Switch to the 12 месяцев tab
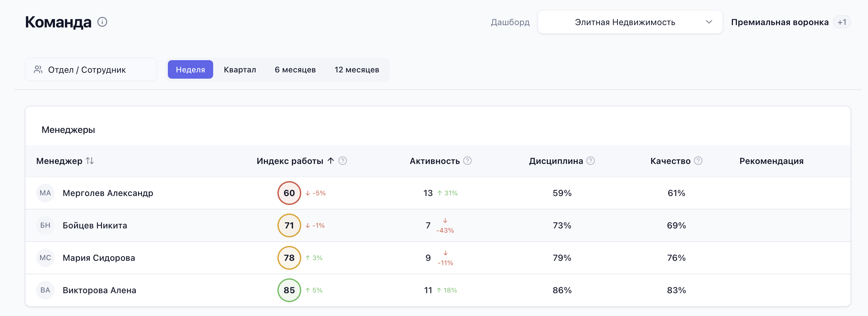868x316 pixels. pos(357,69)
